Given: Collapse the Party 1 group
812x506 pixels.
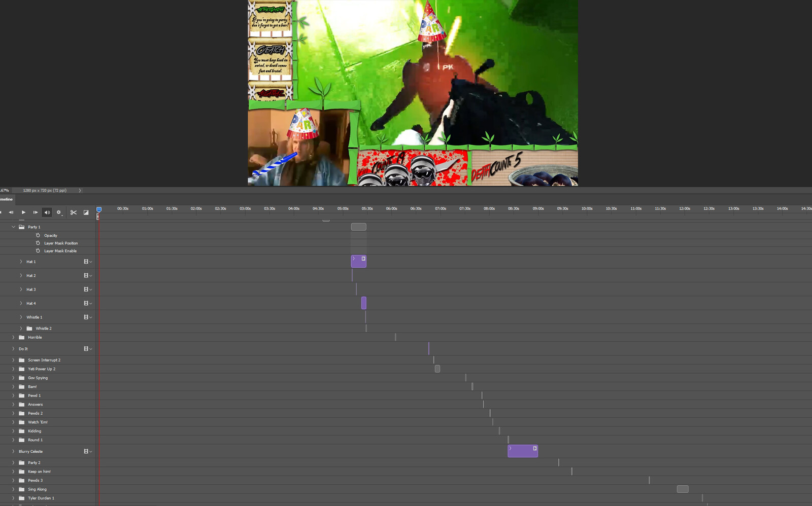Looking at the screenshot, I should pos(13,227).
